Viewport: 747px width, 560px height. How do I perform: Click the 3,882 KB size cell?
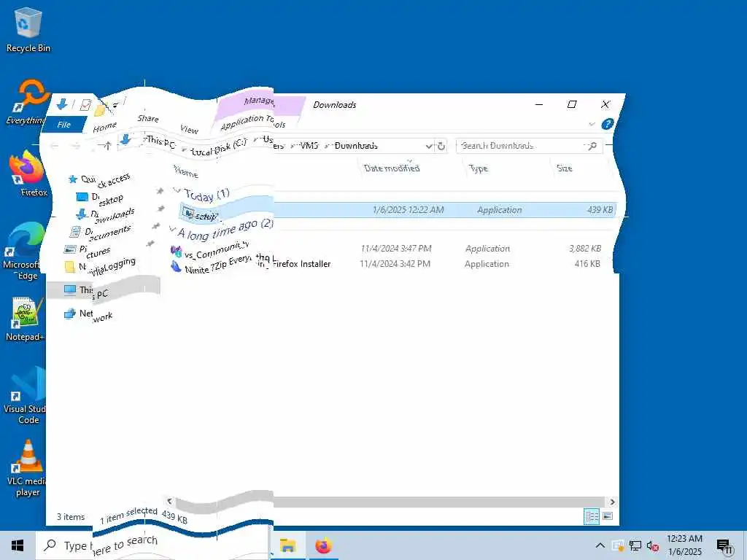pyautogui.click(x=585, y=249)
